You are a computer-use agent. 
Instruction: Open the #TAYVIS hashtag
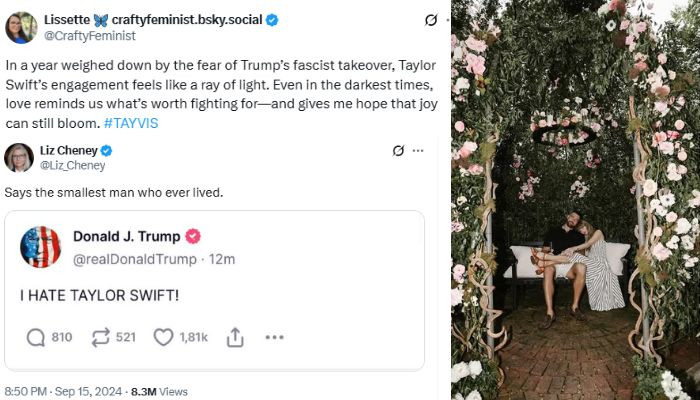[131, 123]
